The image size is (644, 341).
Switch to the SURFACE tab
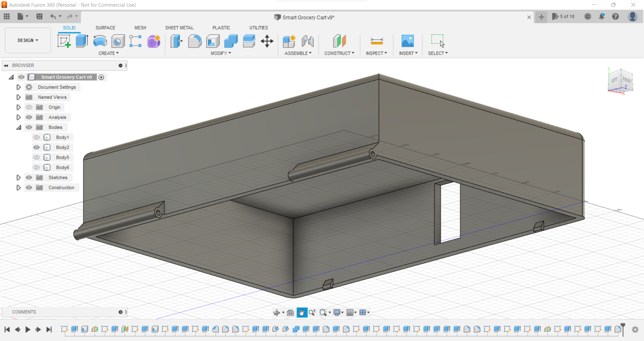[105, 28]
